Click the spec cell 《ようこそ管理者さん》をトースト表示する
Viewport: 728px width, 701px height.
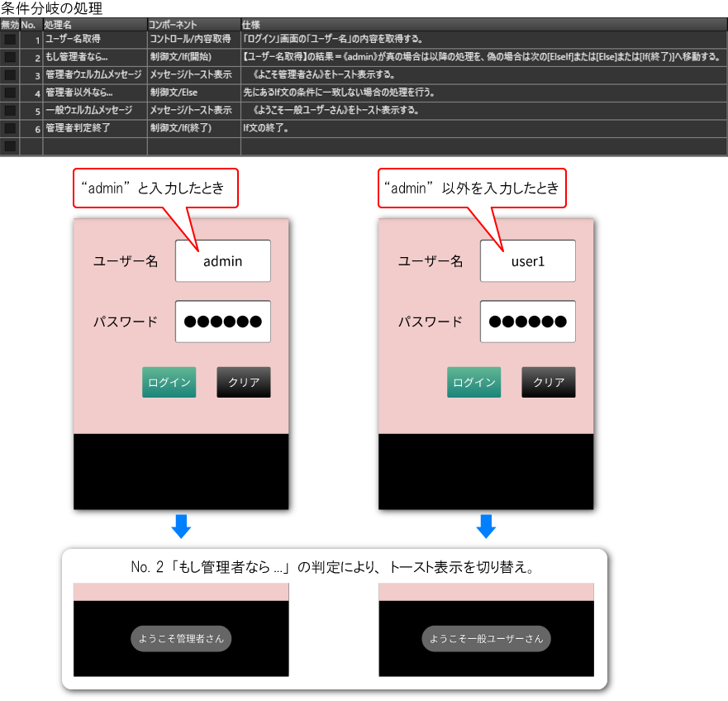click(x=484, y=74)
